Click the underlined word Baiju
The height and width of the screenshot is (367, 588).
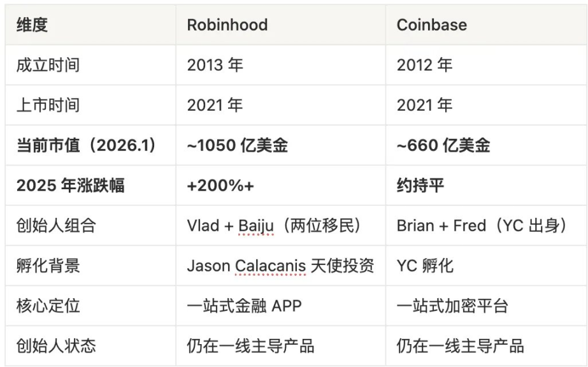257,226
